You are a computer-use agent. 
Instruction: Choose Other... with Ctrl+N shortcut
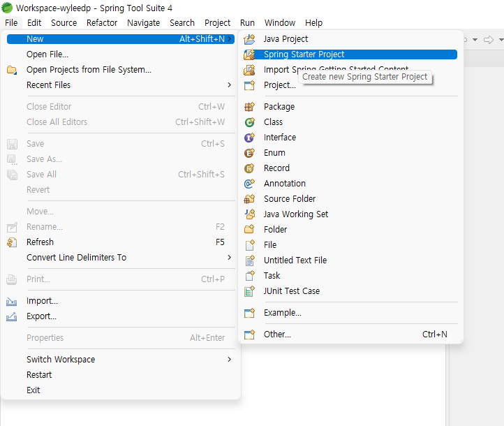click(350, 335)
